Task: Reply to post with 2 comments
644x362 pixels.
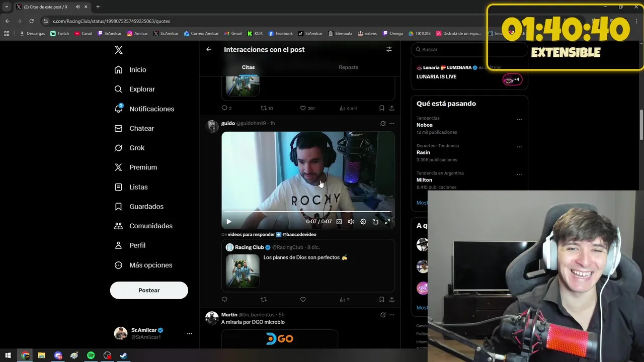Action: point(226,108)
